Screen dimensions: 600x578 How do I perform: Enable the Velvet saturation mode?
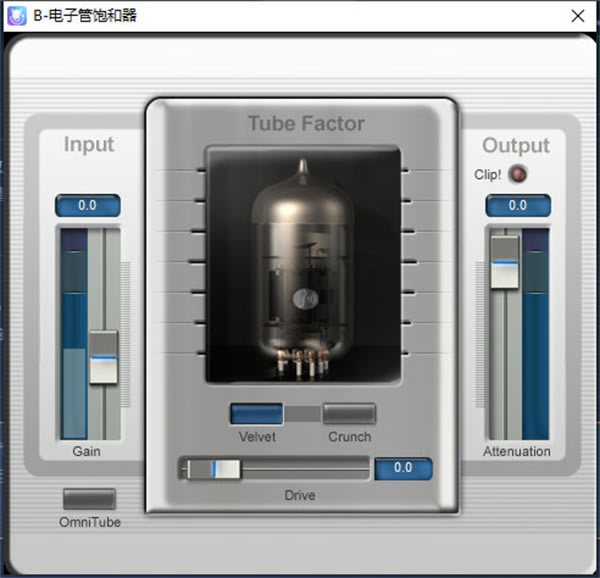coord(257,414)
